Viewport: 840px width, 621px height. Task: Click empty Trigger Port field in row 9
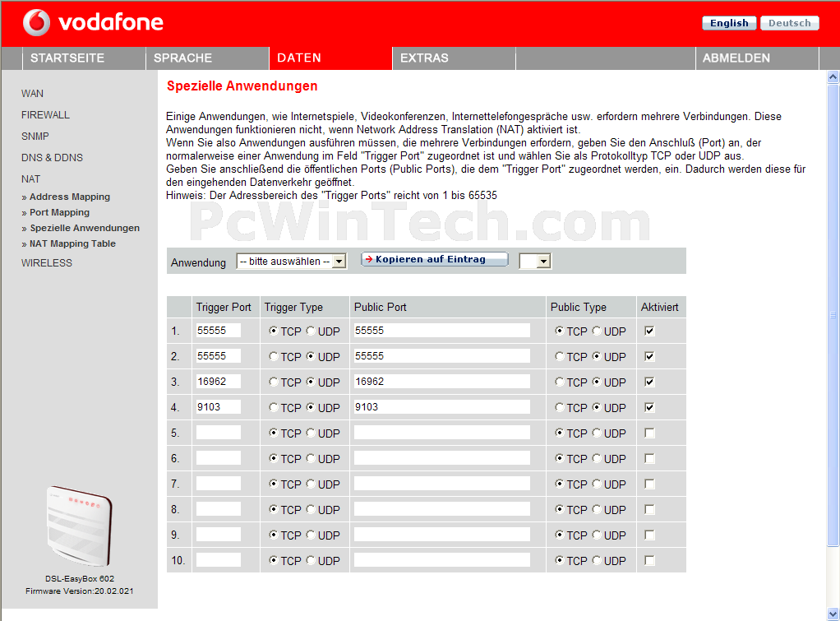[219, 534]
